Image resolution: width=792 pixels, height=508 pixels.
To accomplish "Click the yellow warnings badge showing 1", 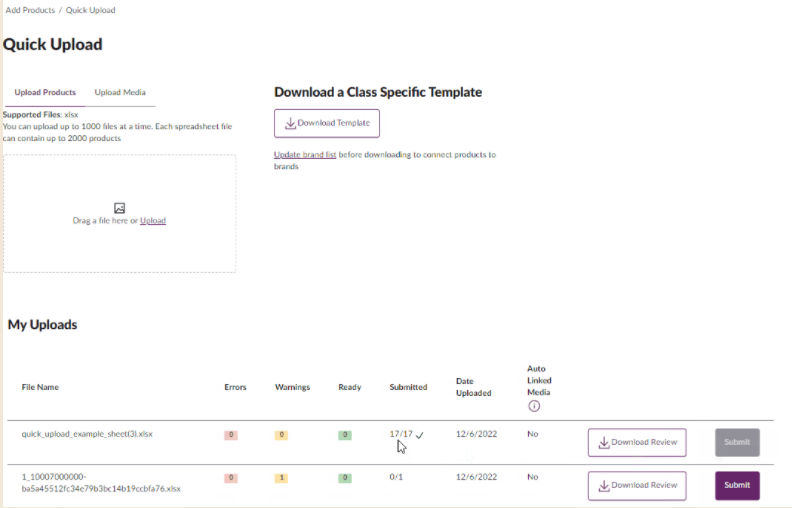I will (281, 478).
